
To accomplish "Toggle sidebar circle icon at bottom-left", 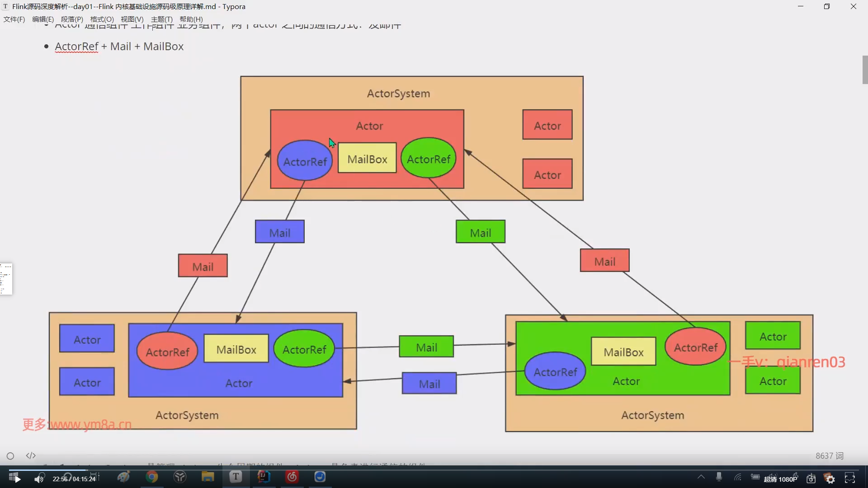I will (10, 456).
